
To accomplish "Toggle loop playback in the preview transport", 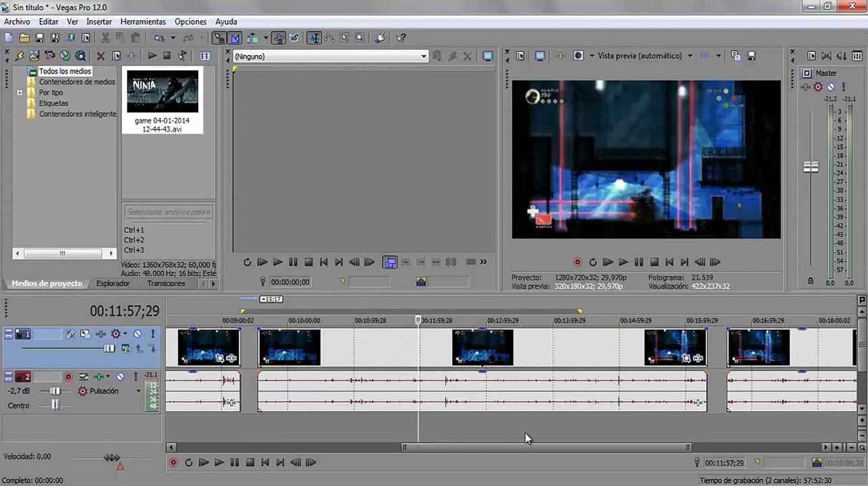I will pyautogui.click(x=593, y=262).
